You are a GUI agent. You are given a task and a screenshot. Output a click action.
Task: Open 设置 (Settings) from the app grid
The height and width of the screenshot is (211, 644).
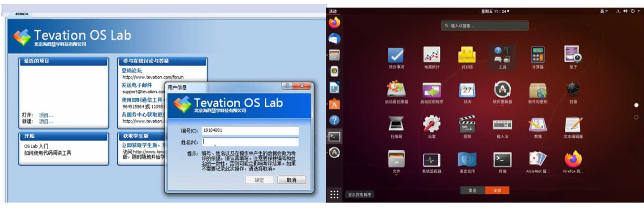[431, 124]
